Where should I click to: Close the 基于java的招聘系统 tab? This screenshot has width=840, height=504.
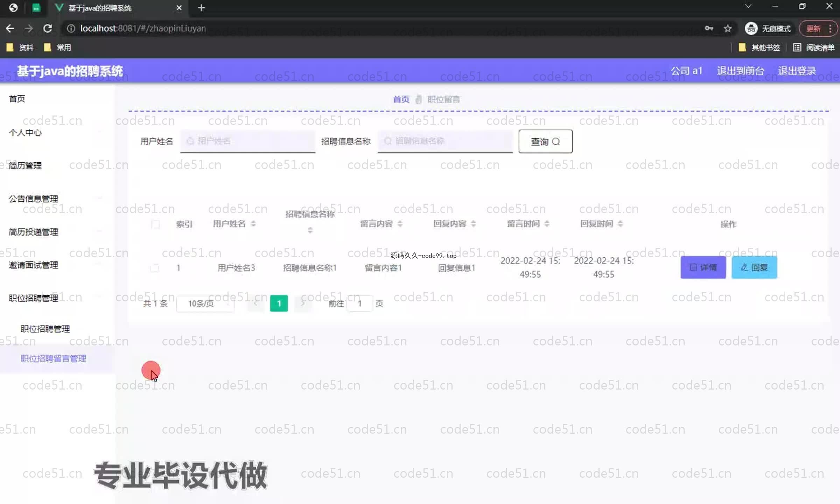(179, 8)
